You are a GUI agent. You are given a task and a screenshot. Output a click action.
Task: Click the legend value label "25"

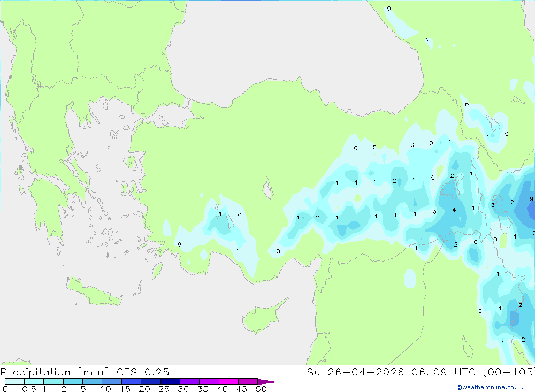tap(164, 389)
